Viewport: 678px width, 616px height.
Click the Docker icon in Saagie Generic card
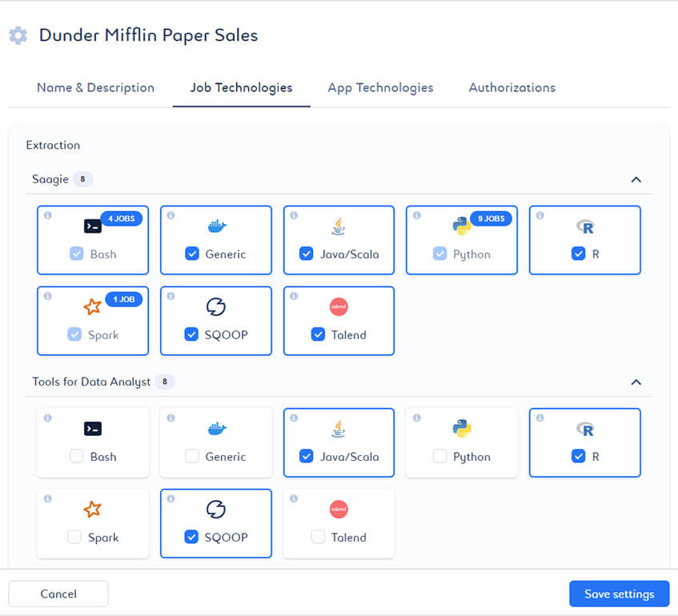[x=216, y=226]
